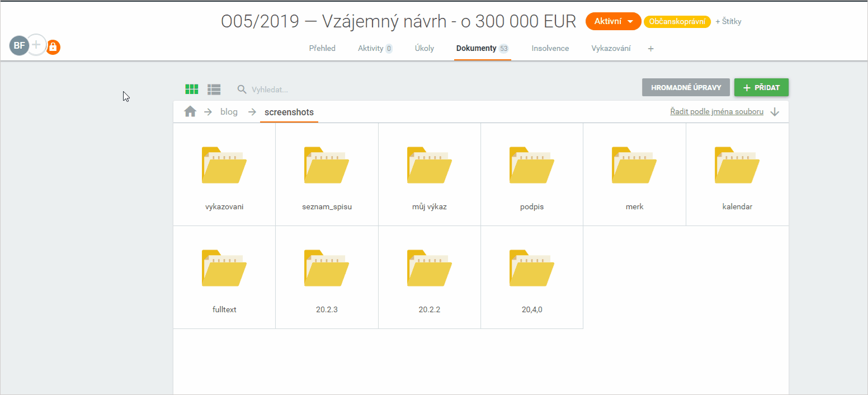
Task: Open the vykazovani folder
Action: pos(224,175)
